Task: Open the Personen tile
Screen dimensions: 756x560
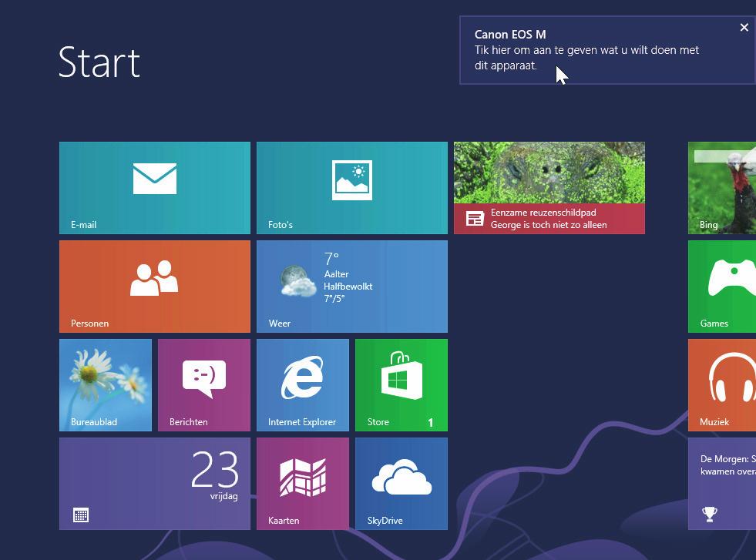Action: [x=155, y=287]
